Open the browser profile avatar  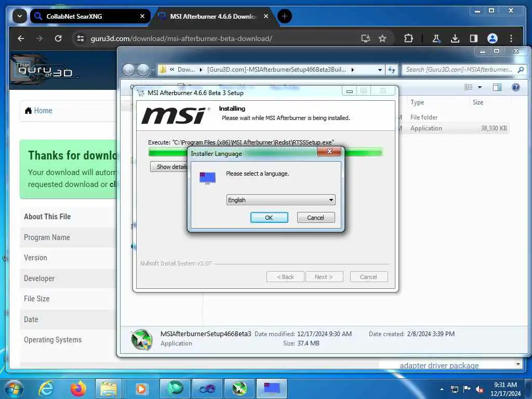[493, 38]
